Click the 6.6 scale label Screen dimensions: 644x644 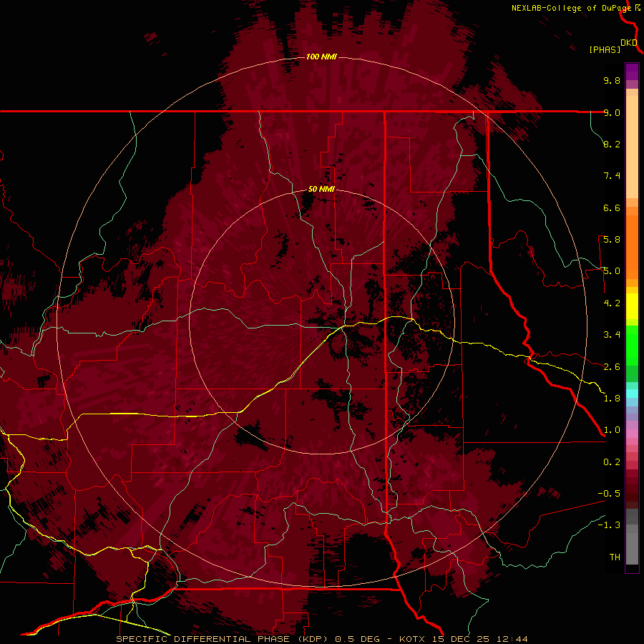coord(612,208)
